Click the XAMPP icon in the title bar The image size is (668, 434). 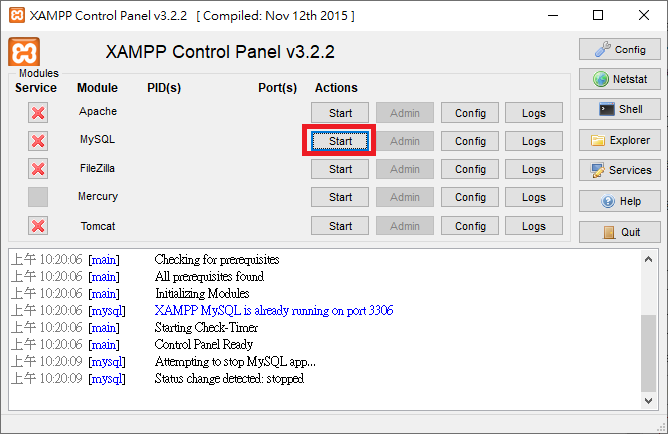pos(17,15)
